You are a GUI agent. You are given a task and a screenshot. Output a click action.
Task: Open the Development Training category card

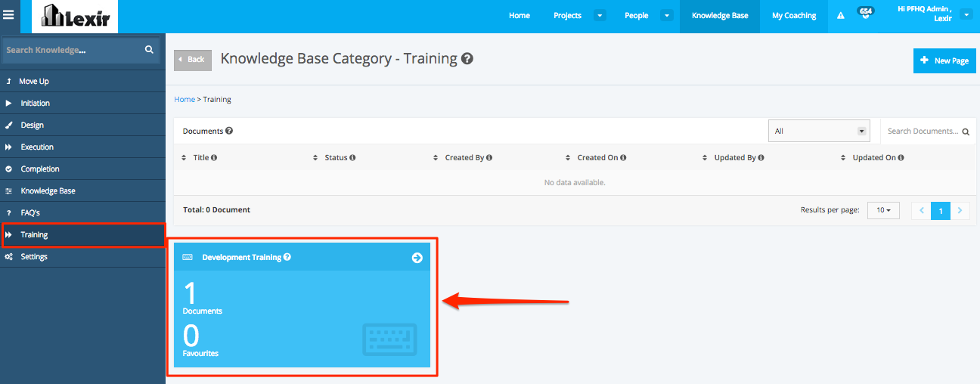[302, 305]
